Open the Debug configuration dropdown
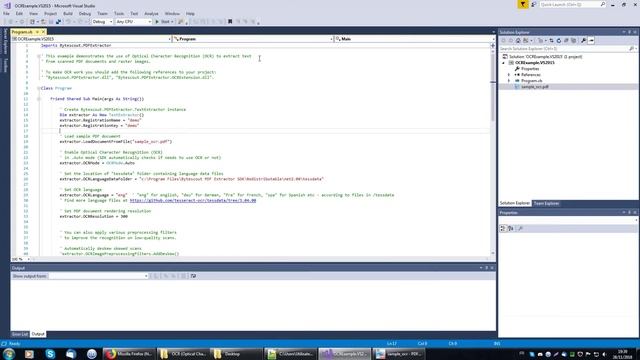Image resolution: width=640 pixels, height=360 pixels. pyautogui.click(x=102, y=22)
